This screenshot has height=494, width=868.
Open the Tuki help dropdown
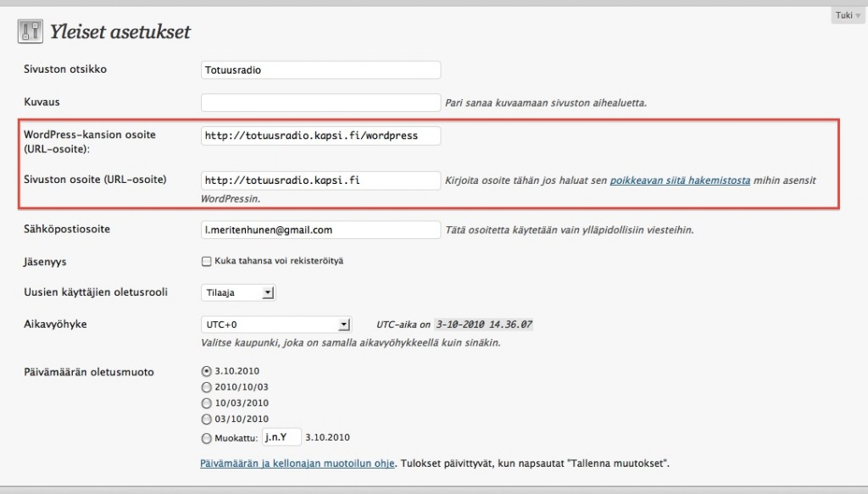tap(848, 15)
